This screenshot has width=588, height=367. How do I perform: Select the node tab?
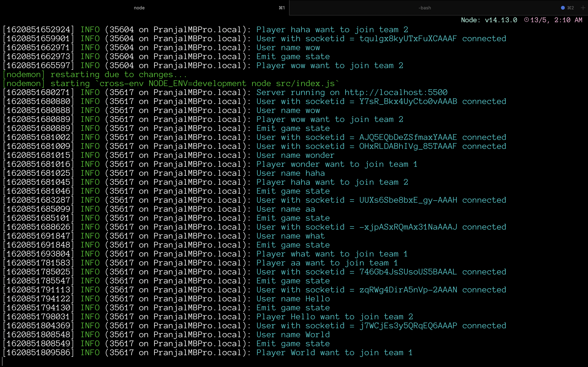click(139, 8)
